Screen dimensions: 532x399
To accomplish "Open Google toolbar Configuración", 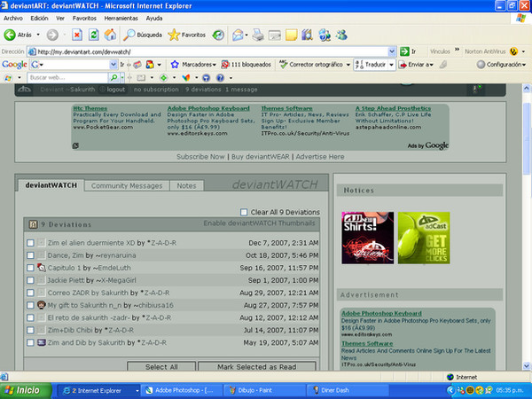I will coord(501,65).
